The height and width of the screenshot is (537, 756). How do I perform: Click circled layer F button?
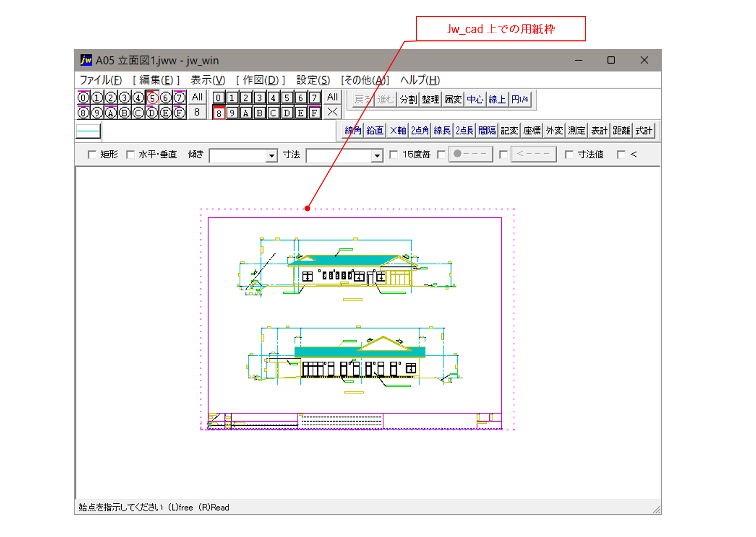tap(179, 113)
